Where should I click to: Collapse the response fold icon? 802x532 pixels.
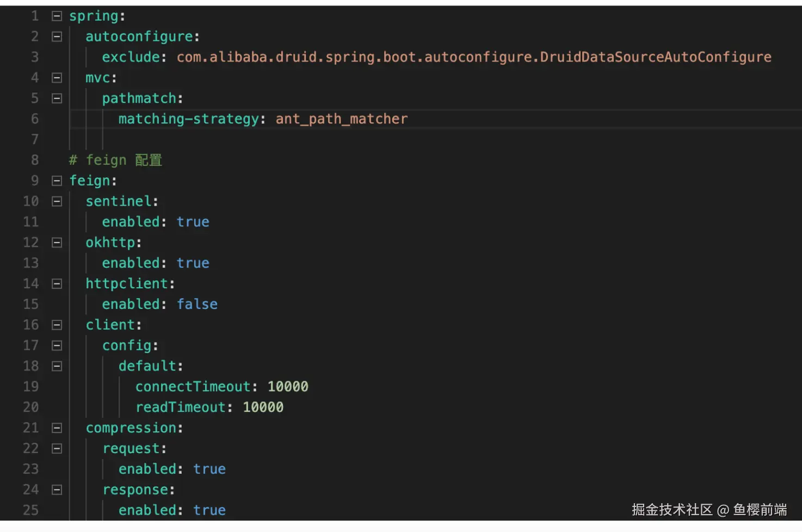pos(57,490)
